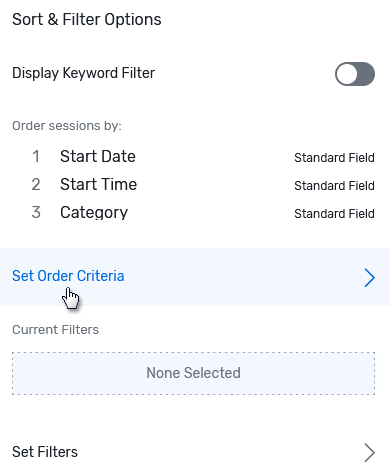390x476 pixels.
Task: Click the chevron beside Set Order Criteria
Action: pos(369,277)
